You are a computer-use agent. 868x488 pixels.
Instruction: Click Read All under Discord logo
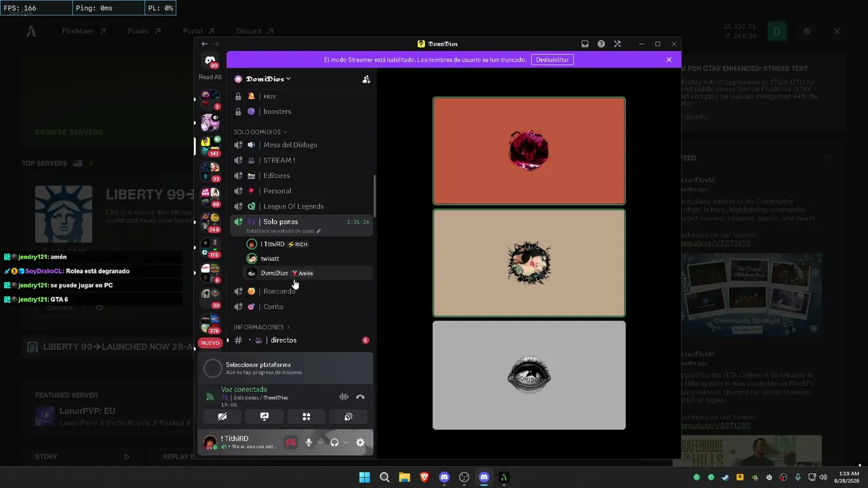[210, 77]
